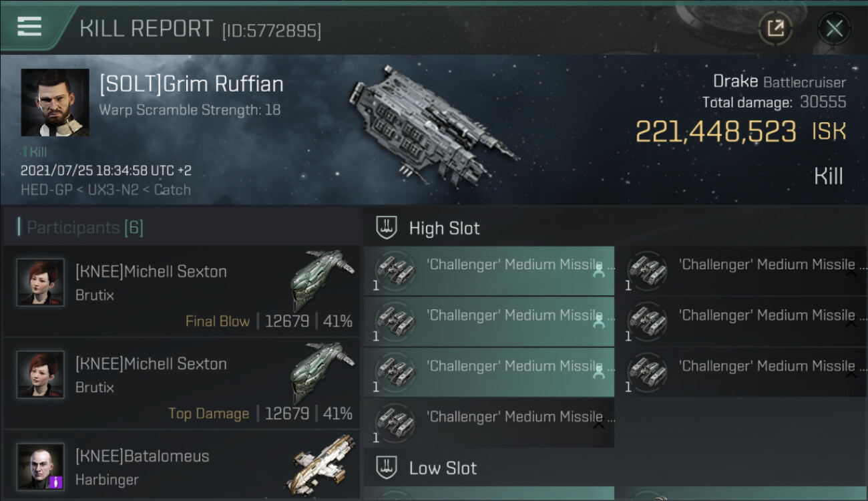Tap purple info badge on Batalomeus portrait

tap(56, 482)
